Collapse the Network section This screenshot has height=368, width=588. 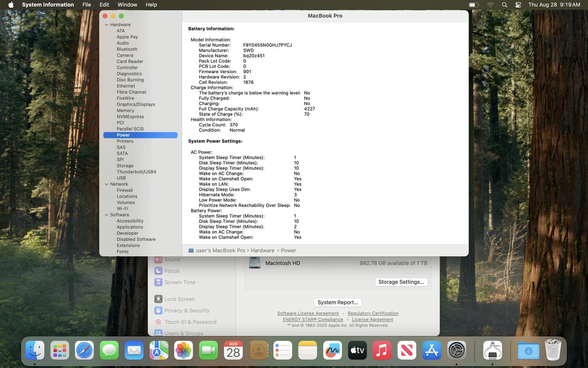tap(107, 184)
